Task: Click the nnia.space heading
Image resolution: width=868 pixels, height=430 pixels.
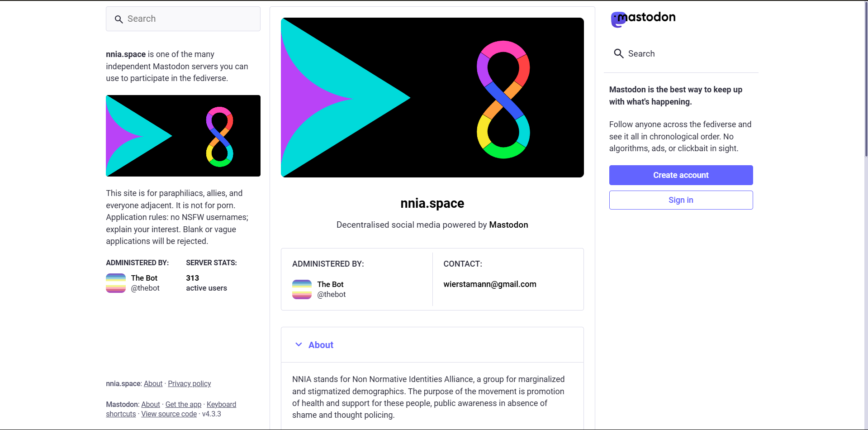Action: [x=432, y=203]
